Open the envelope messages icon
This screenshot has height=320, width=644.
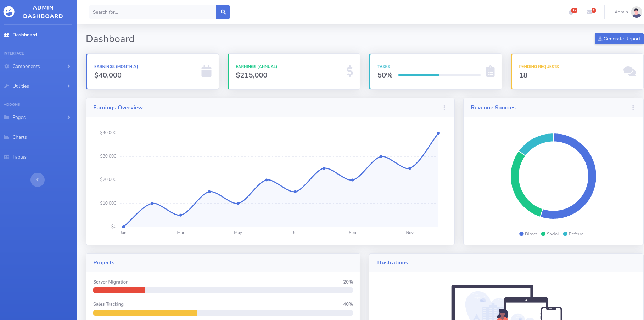coord(589,12)
